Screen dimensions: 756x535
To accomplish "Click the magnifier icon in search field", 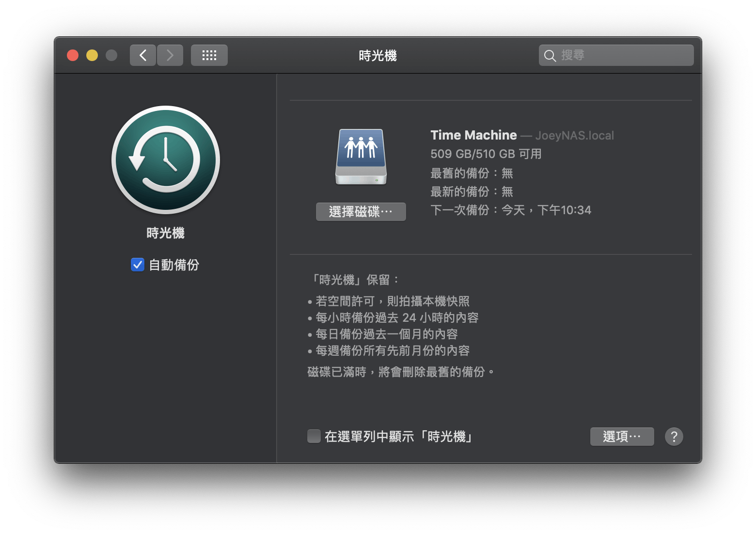I will coord(550,56).
